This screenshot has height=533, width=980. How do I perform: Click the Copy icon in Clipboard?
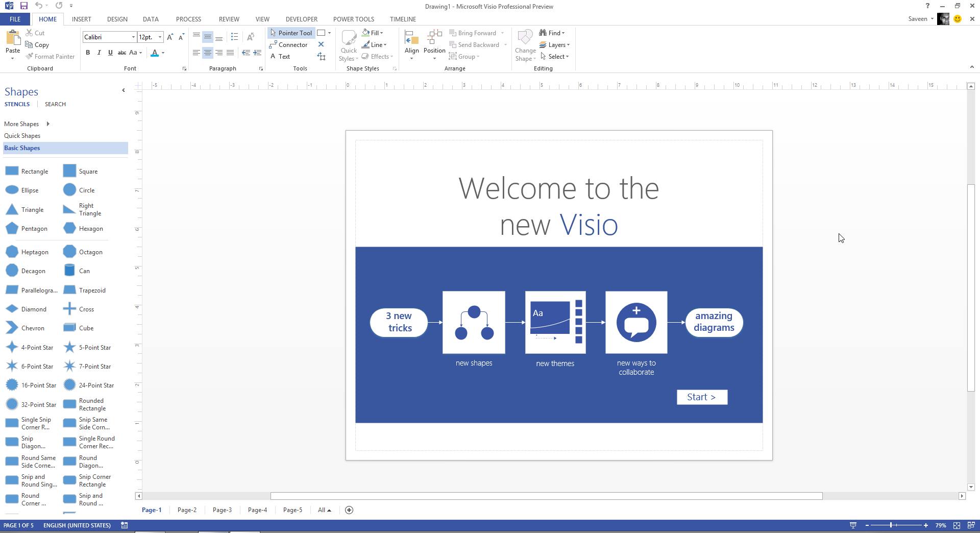coord(29,45)
